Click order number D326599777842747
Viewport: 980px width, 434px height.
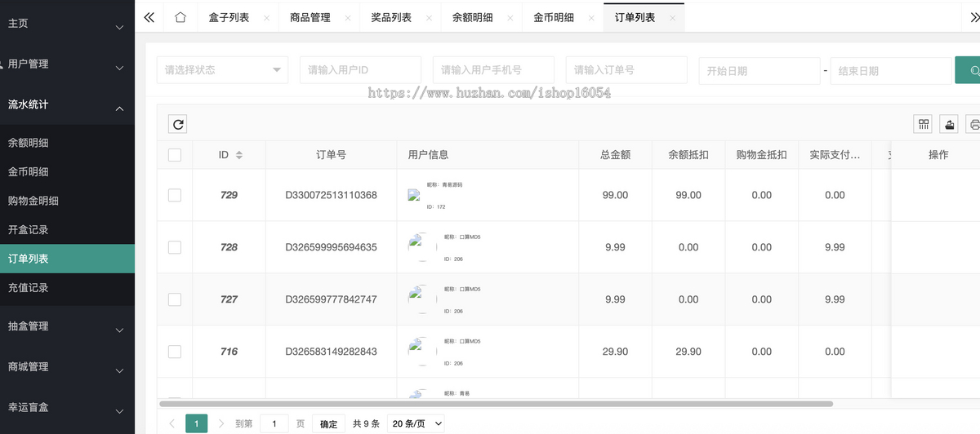pos(331,299)
